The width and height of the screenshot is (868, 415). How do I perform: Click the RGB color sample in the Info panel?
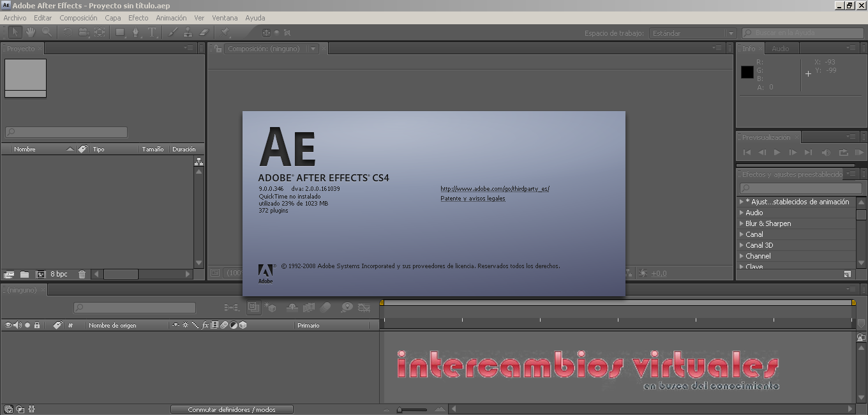click(746, 72)
